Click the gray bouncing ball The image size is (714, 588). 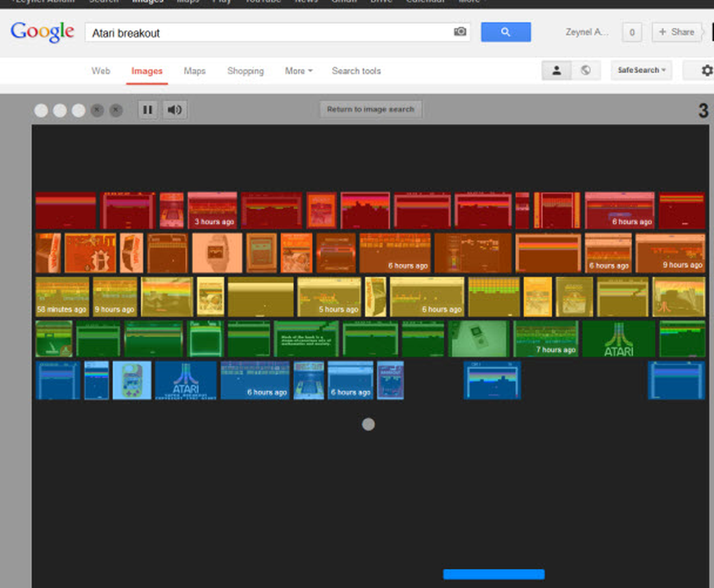point(368,424)
